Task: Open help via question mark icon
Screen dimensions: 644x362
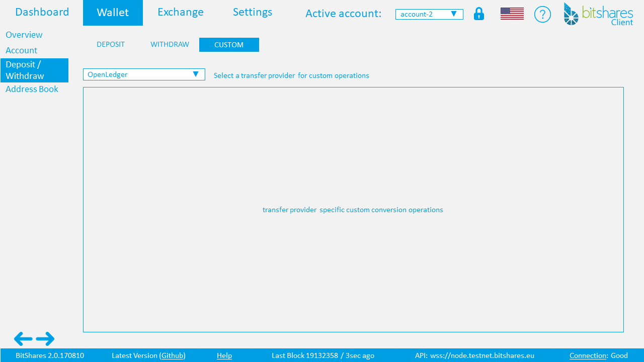Action: pyautogui.click(x=542, y=14)
